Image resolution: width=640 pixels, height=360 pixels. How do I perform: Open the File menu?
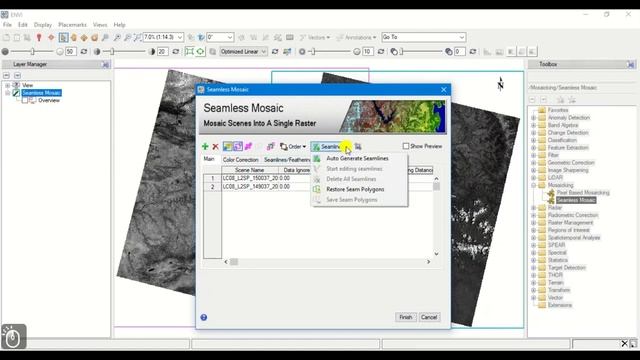7,25
